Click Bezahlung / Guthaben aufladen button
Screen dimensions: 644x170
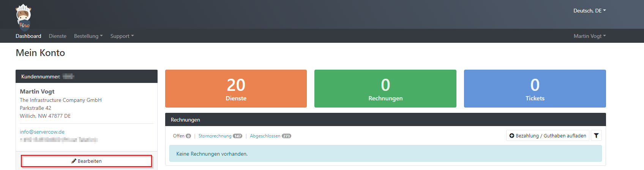548,136
